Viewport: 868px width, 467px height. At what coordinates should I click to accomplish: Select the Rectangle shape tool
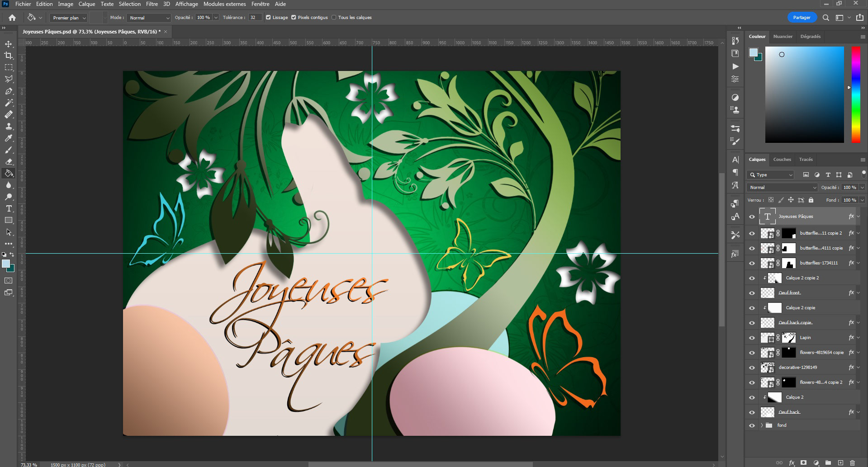tap(9, 220)
